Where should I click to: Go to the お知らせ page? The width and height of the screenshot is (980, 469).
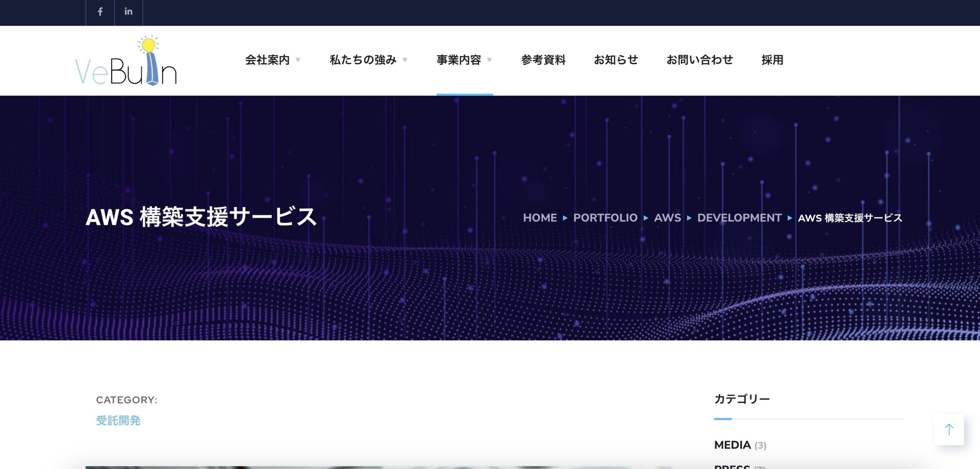click(616, 60)
